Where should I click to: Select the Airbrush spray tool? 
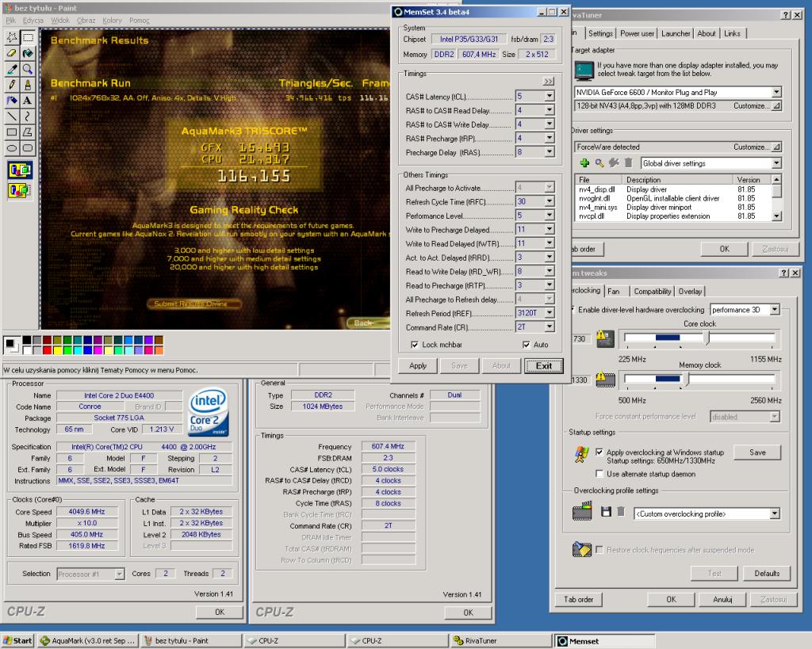tap(11, 101)
